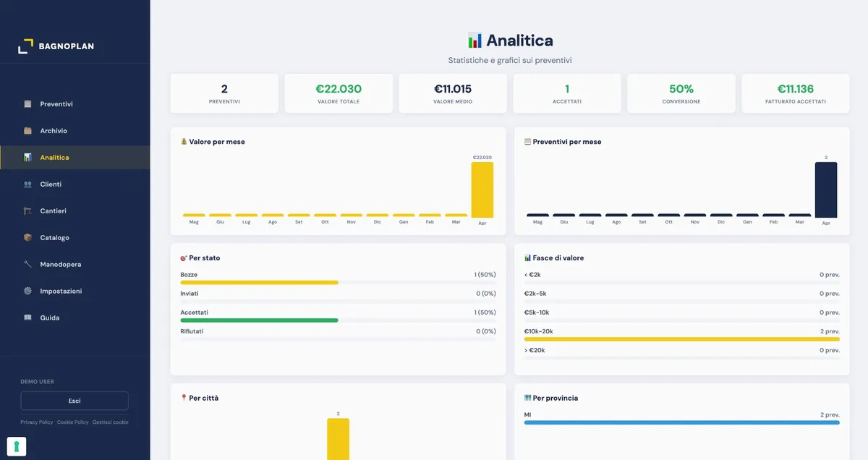The image size is (868, 460).
Task: Click the '1 (50%)' value for Bozze
Action: (485, 275)
